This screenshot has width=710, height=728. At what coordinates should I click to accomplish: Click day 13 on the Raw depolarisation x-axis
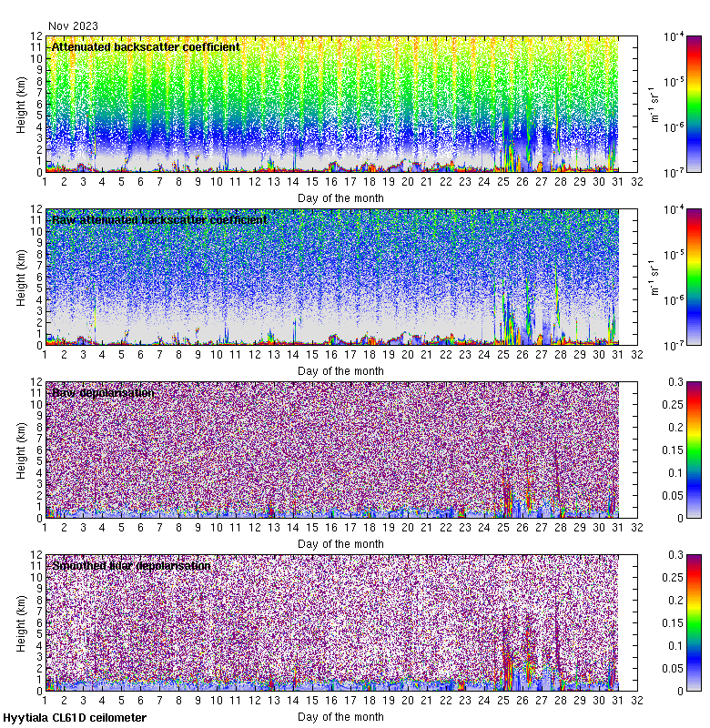point(274,528)
